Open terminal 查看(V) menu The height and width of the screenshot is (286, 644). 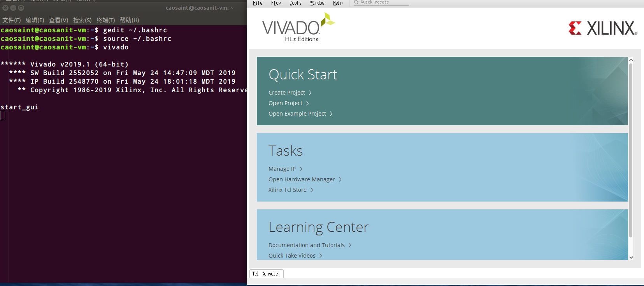[59, 20]
